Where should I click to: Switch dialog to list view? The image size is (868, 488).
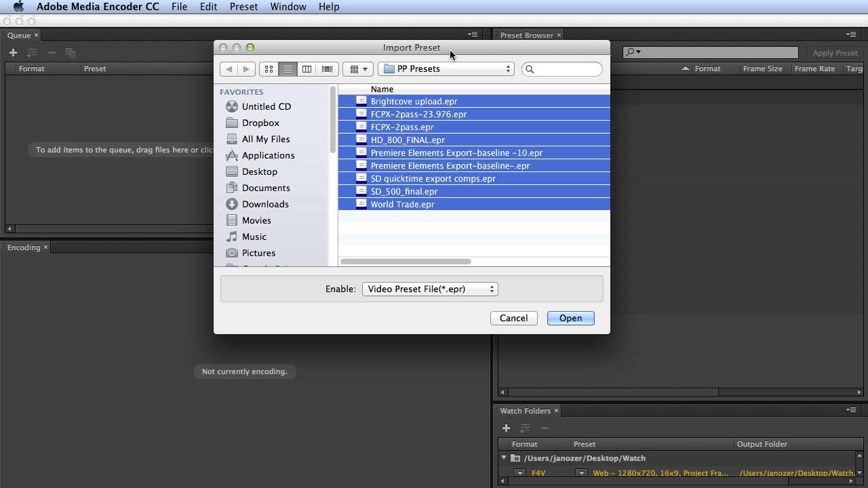[288, 69]
